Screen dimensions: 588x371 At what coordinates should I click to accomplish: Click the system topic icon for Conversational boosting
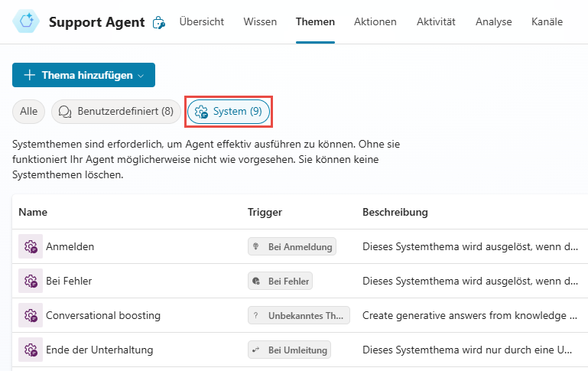coord(31,315)
